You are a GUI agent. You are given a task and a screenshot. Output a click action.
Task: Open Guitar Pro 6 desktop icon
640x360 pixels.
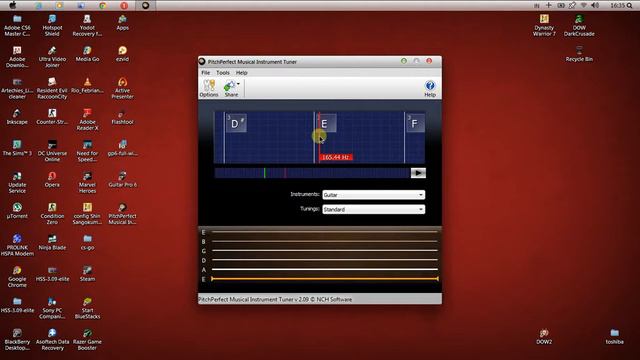122,180
